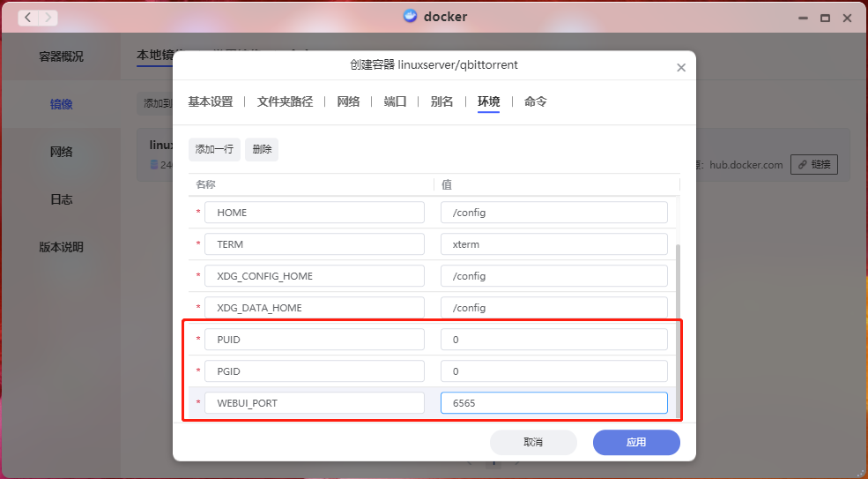Cancel with the 取消 button
The width and height of the screenshot is (868, 479).
point(533,442)
